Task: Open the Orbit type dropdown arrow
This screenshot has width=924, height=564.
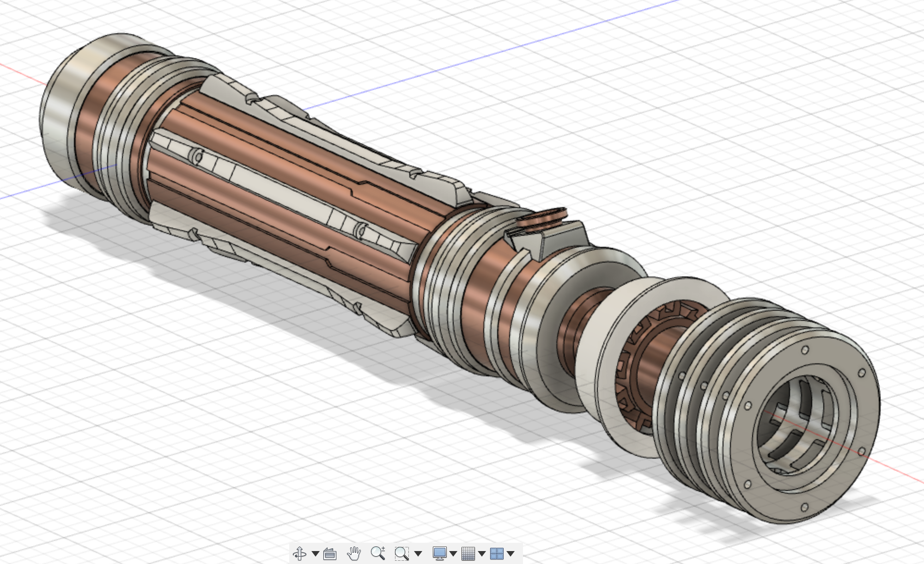Action: (x=316, y=553)
